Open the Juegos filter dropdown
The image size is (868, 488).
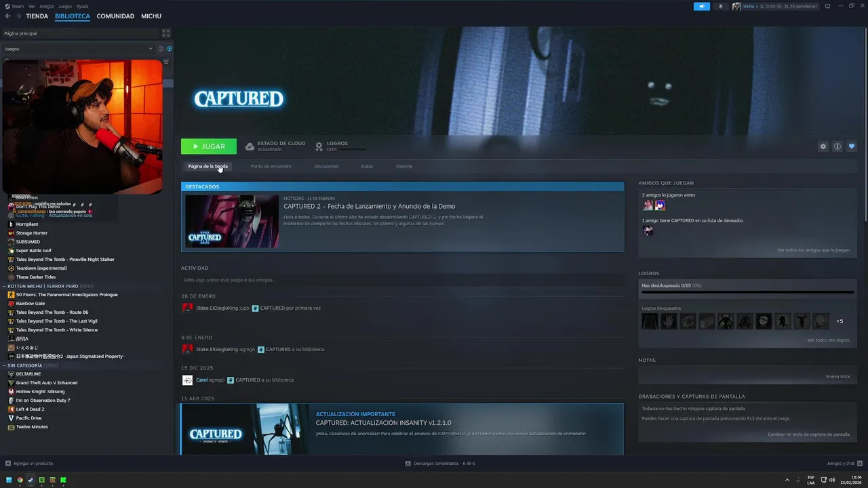(78, 49)
